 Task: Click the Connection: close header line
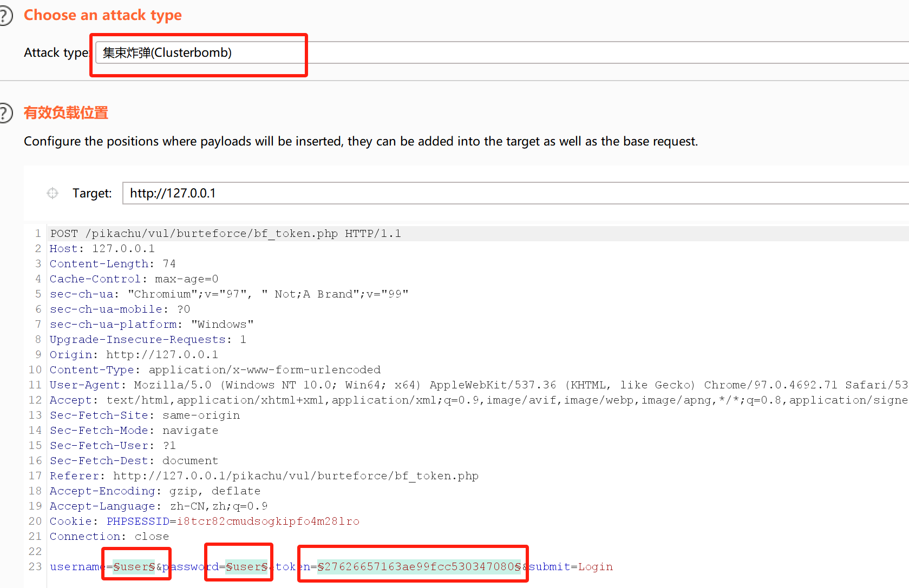tap(109, 536)
